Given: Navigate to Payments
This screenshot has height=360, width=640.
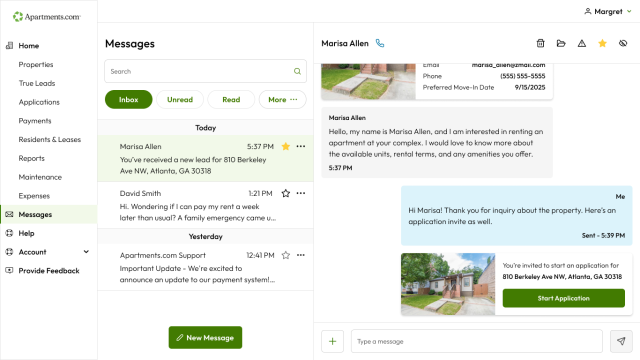Looking at the screenshot, I should 35,121.
